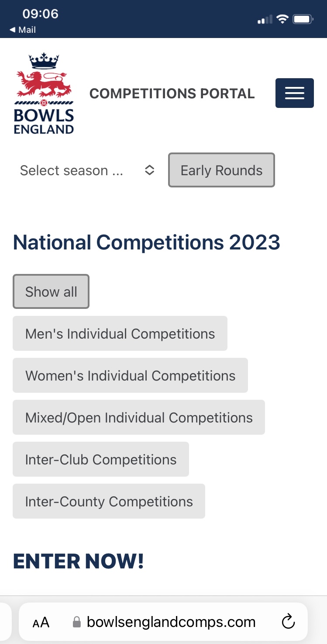Screen dimensions: 327x644
Task: Tap the battery indicator in the status bar
Action: [303, 19]
